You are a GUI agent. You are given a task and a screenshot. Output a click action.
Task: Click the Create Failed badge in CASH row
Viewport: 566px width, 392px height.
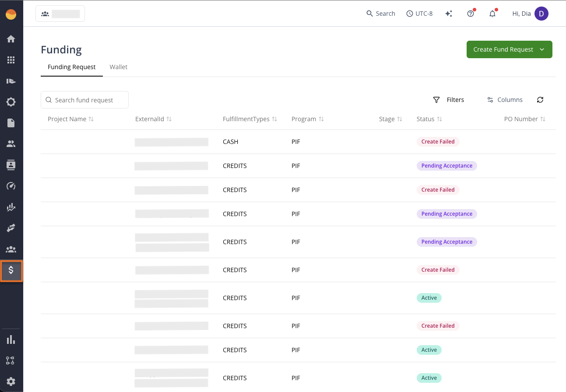438,142
